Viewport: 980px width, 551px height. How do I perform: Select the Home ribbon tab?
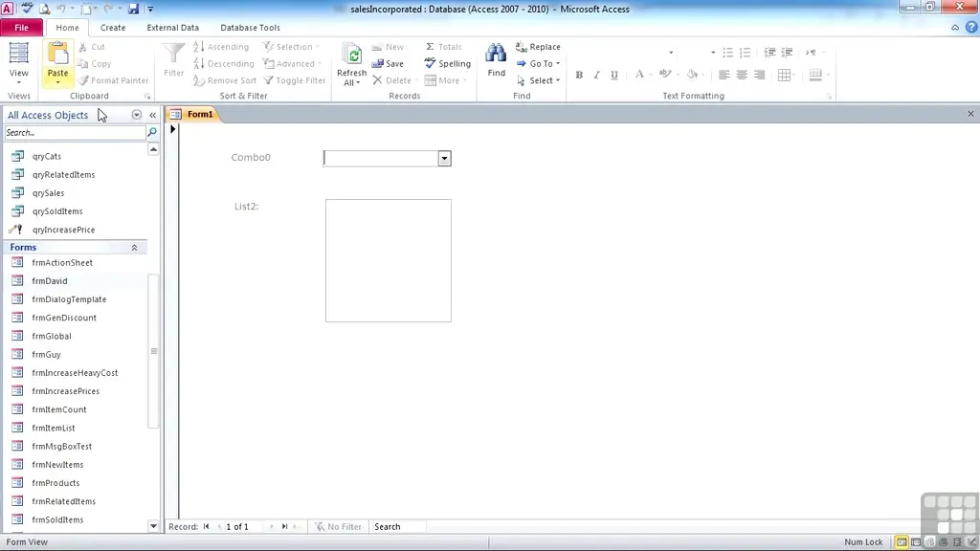tap(68, 28)
